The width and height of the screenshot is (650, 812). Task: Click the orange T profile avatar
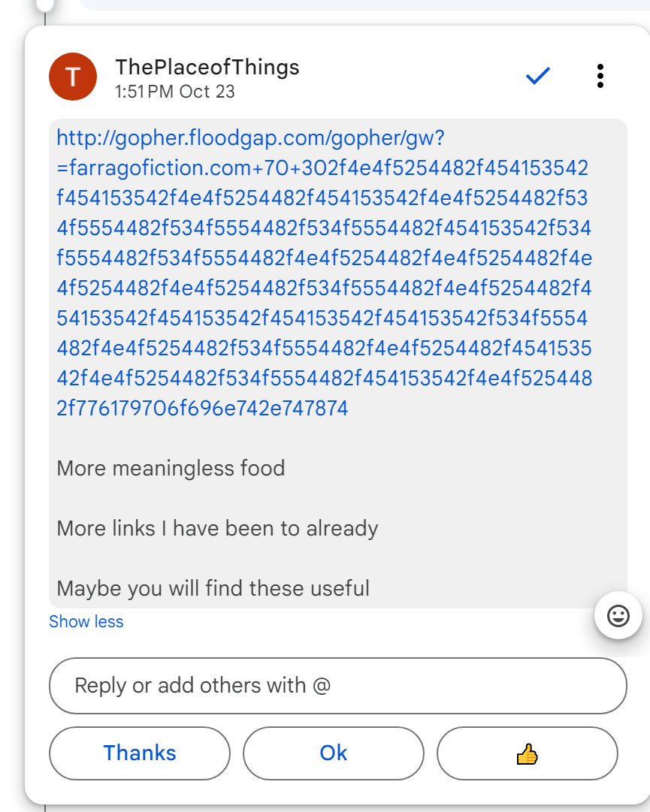(73, 77)
